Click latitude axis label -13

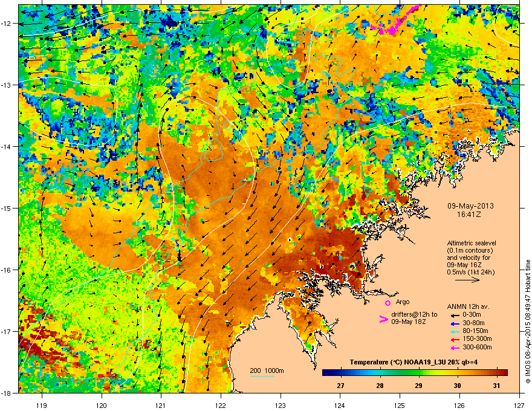point(7,85)
